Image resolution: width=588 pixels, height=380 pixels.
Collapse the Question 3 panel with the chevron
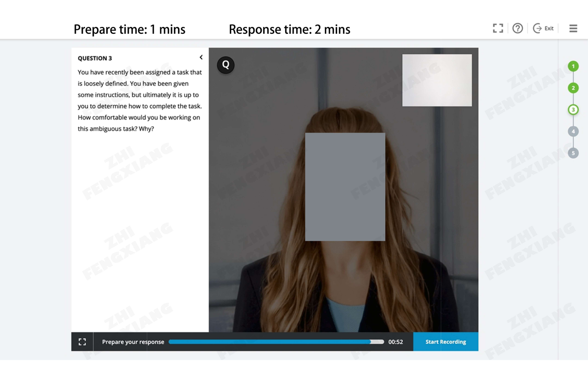click(201, 57)
